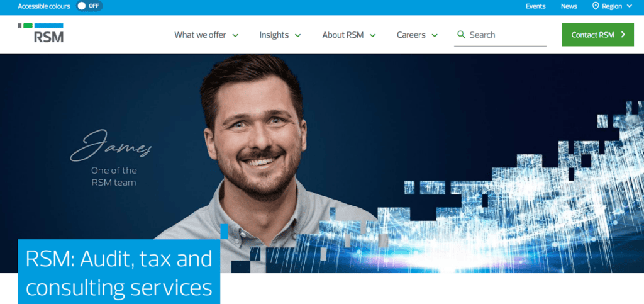Expand the Careers chevron arrow
Screen dimensions: 644x304
[x=435, y=35]
